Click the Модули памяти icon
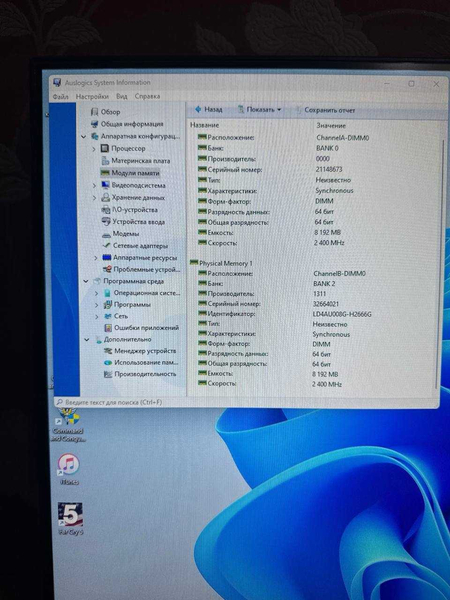This screenshot has height=600, width=450. pyautogui.click(x=105, y=173)
